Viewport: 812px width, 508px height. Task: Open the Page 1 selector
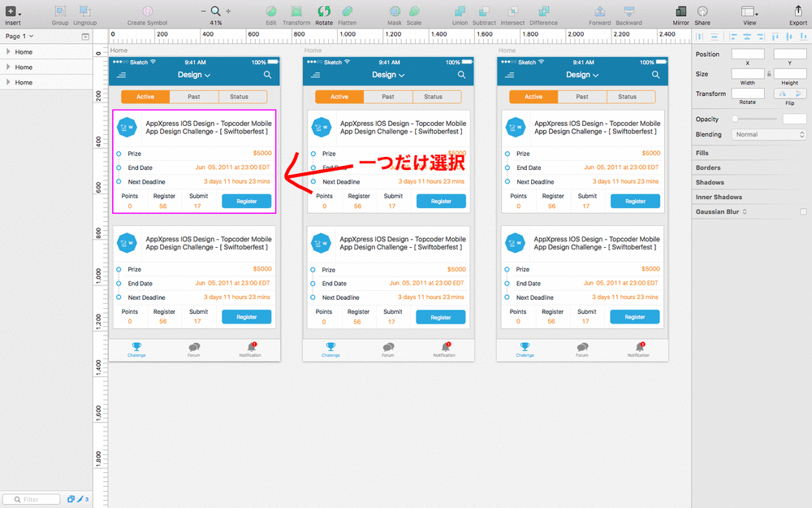(19, 37)
